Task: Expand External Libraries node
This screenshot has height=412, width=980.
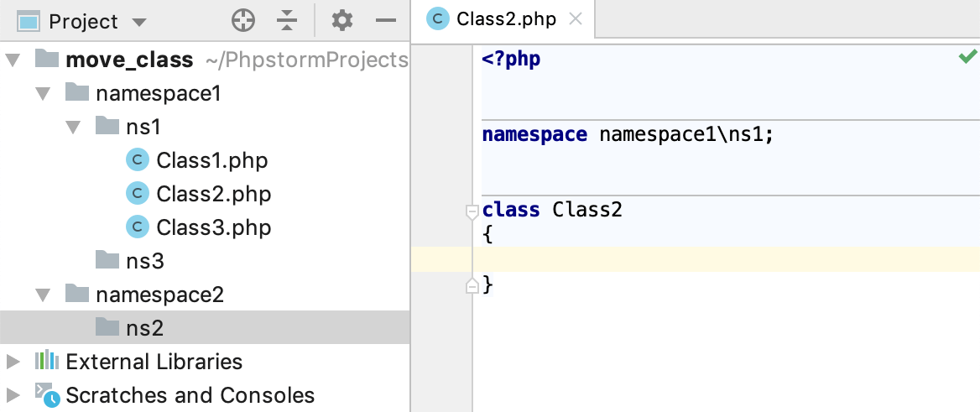Action: click(x=13, y=362)
